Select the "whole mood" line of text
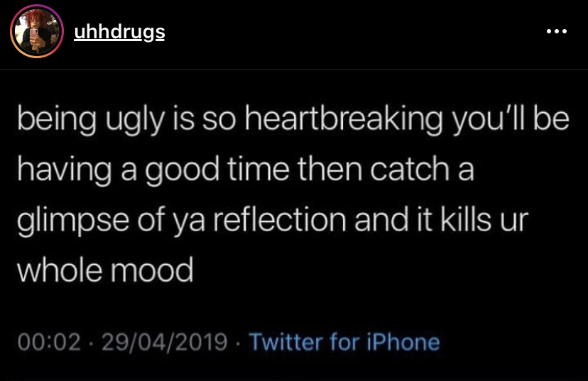 (105, 270)
